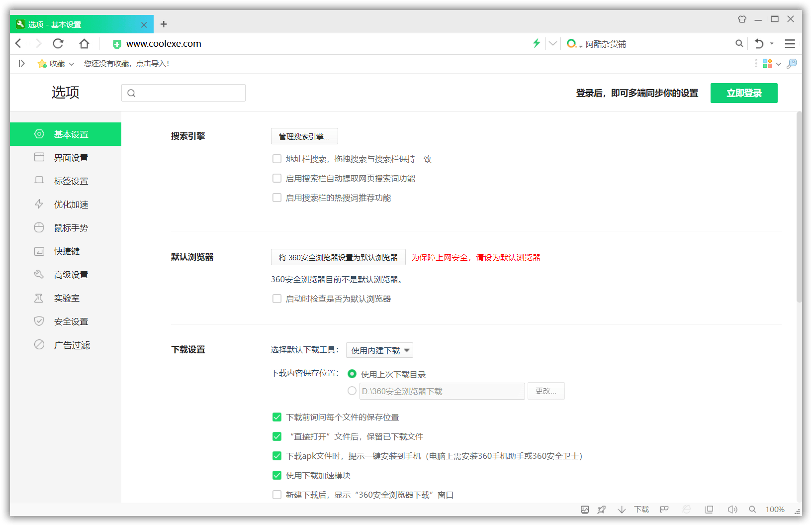
Task: Click 您还没有收藏，点击导入 link
Action: [126, 64]
